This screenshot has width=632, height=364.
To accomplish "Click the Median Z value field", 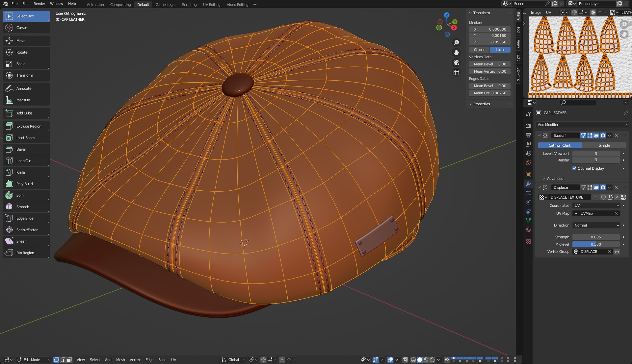I will [490, 42].
